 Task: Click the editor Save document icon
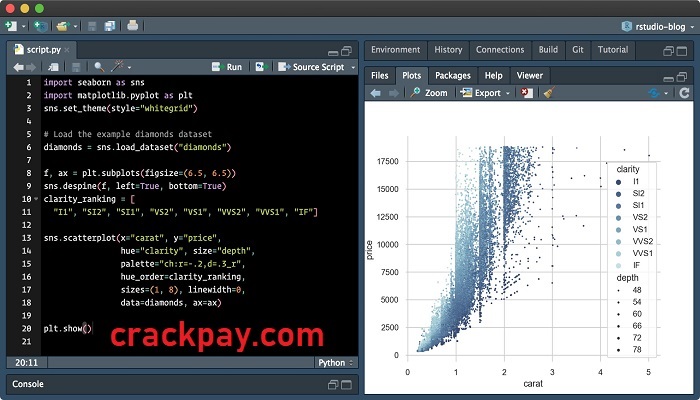tap(76, 67)
